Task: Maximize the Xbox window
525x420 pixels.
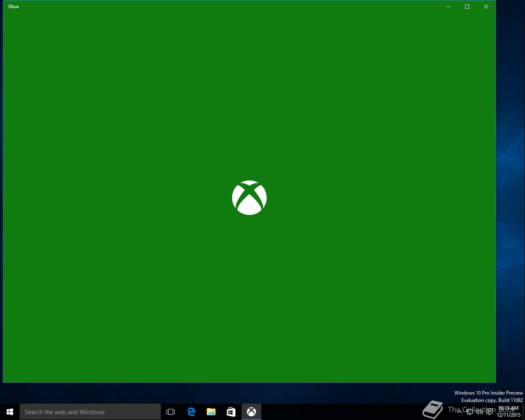Action: 467,7
